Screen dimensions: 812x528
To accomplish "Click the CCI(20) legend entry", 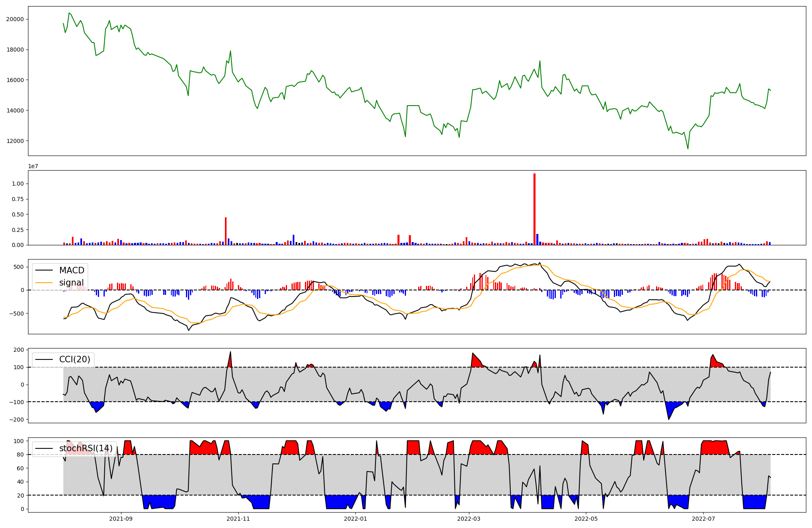I will [75, 359].
